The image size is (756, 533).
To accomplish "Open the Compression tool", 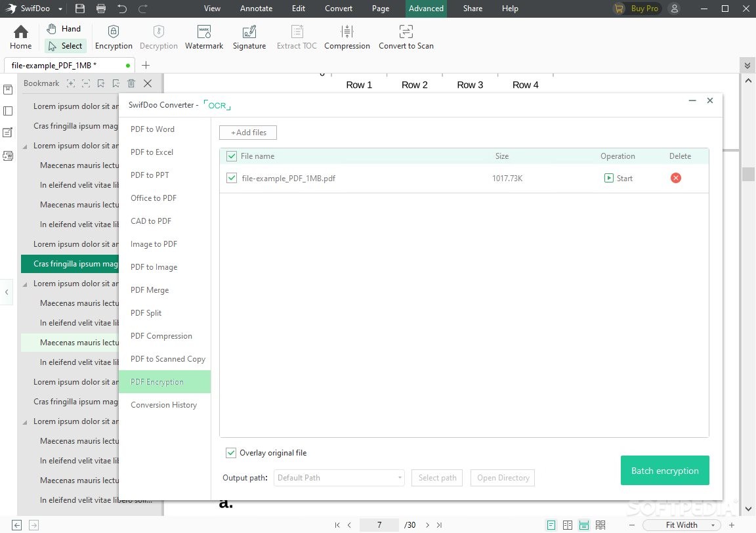I will (346, 37).
